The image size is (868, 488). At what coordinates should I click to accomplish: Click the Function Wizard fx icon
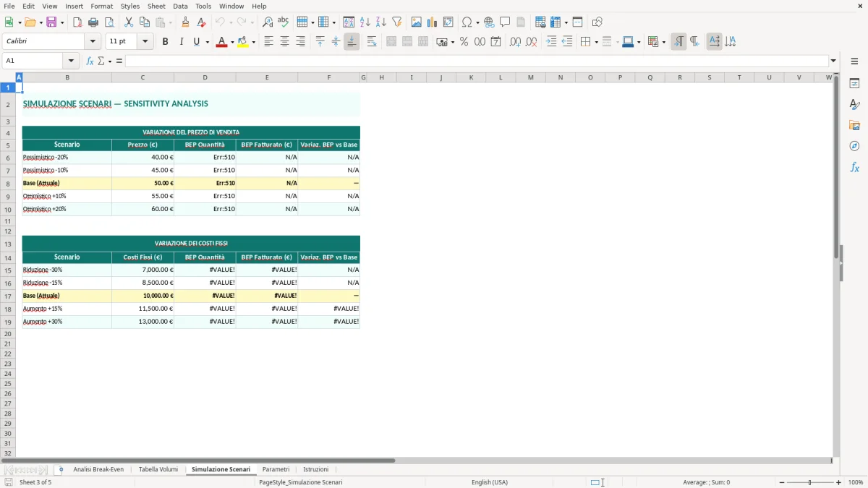(x=90, y=61)
